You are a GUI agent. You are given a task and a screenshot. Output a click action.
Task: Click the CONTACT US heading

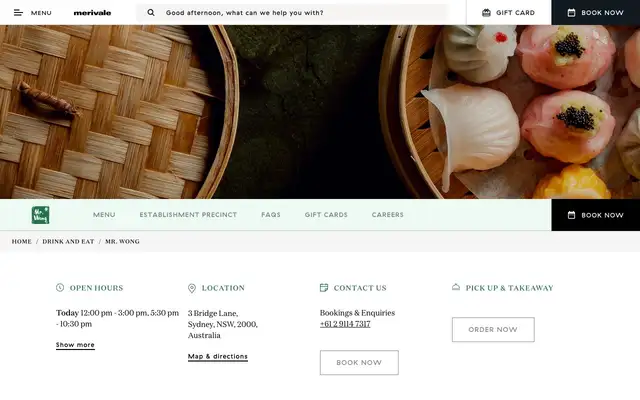coord(360,288)
